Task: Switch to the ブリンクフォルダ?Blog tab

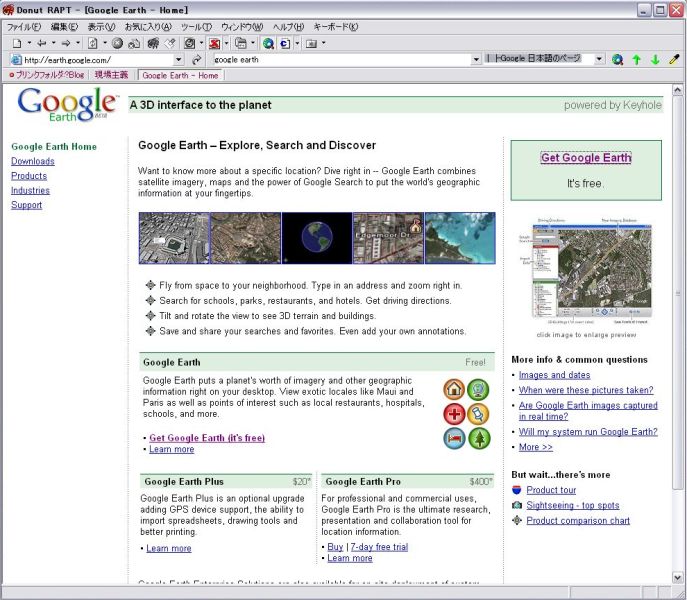Action: click(x=46, y=75)
